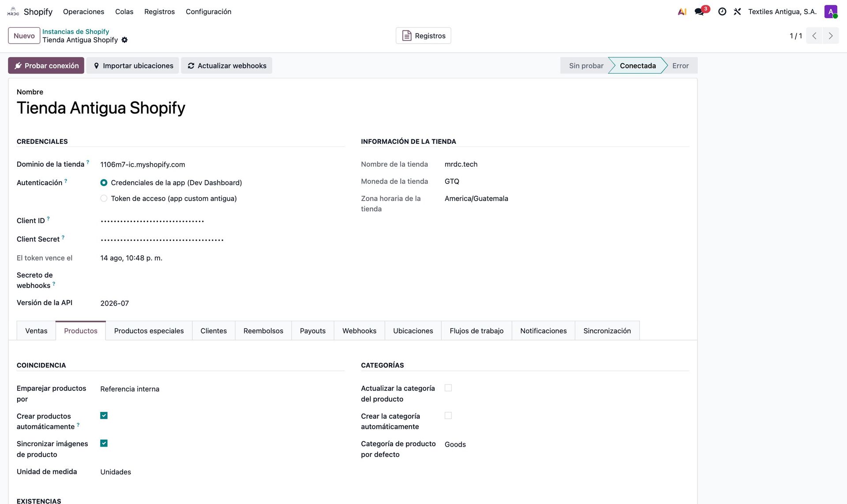The image size is (847, 504).
Task: Switch to the Productos especiales tab
Action: pyautogui.click(x=149, y=331)
